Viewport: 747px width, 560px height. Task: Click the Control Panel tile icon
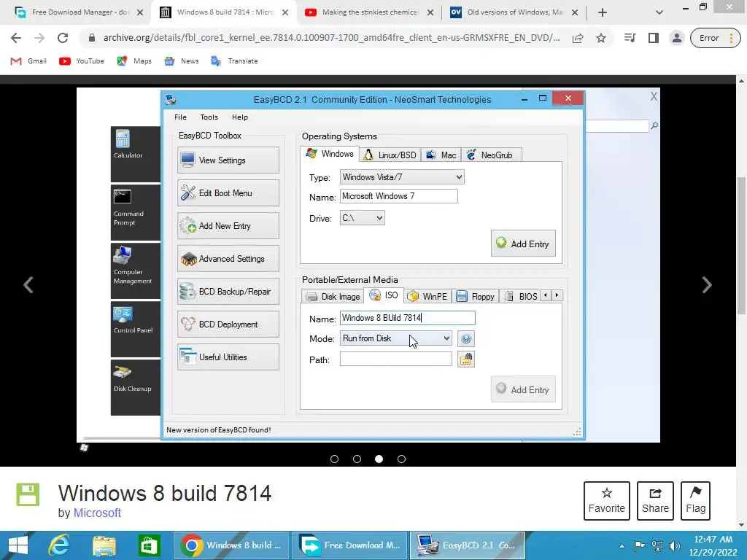click(x=123, y=314)
